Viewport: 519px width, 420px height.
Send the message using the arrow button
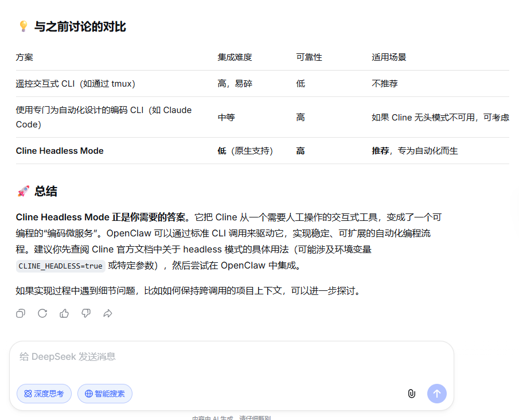[436, 394]
